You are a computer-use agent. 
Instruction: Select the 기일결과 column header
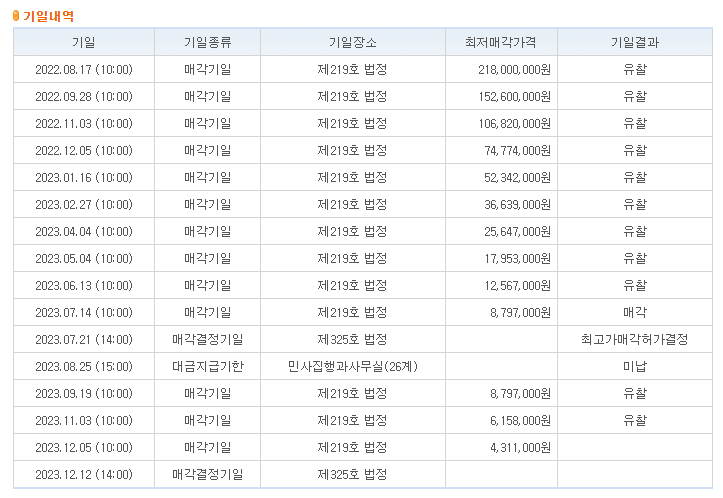(x=635, y=42)
